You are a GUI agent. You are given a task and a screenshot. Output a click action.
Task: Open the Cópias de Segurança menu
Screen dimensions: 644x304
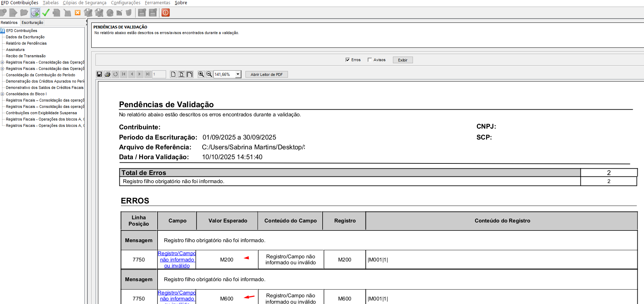pyautogui.click(x=84, y=3)
